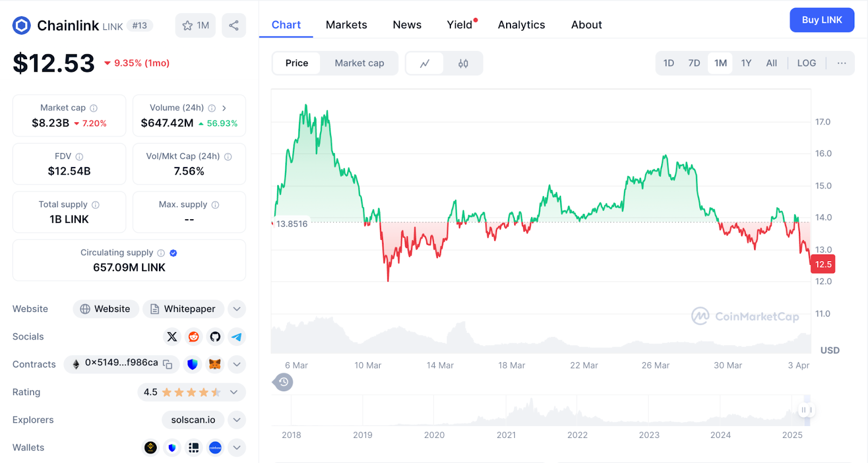Image resolution: width=868 pixels, height=463 pixels.
Task: Expand the Contracts row dropdown
Action: (x=237, y=364)
